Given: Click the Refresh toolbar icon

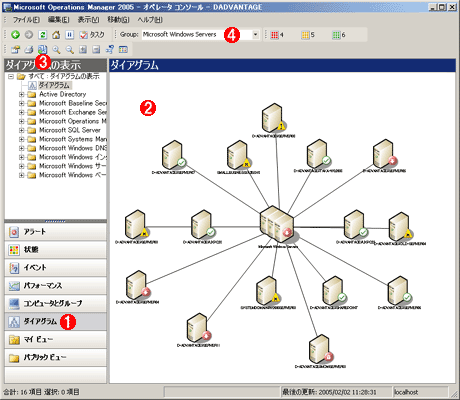Looking at the screenshot, I should tap(42, 34).
